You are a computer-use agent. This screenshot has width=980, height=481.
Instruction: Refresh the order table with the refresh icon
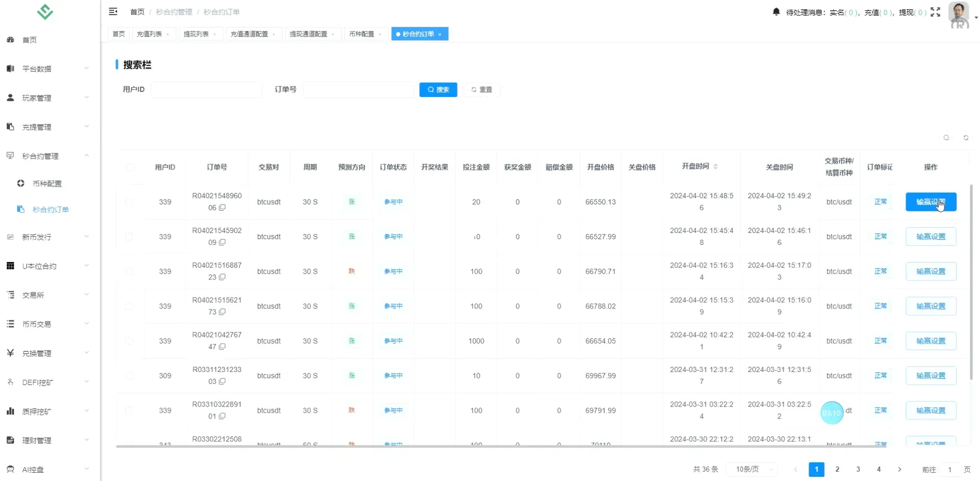coord(966,138)
